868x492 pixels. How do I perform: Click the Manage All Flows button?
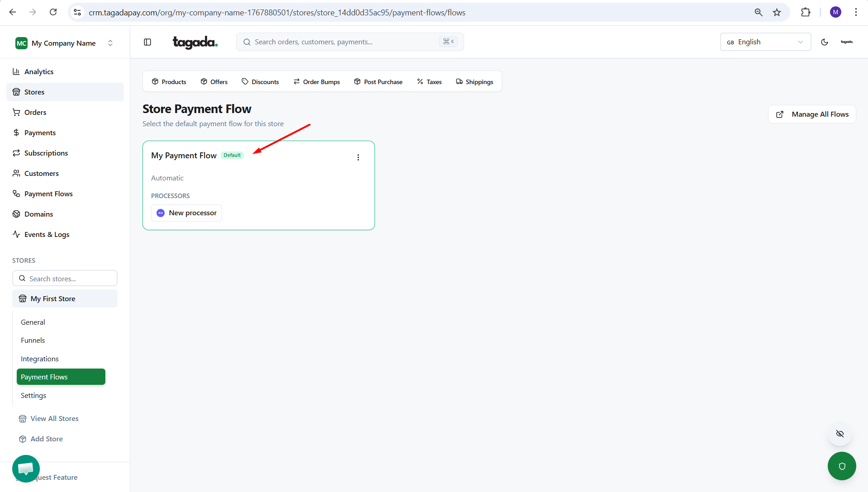click(812, 114)
